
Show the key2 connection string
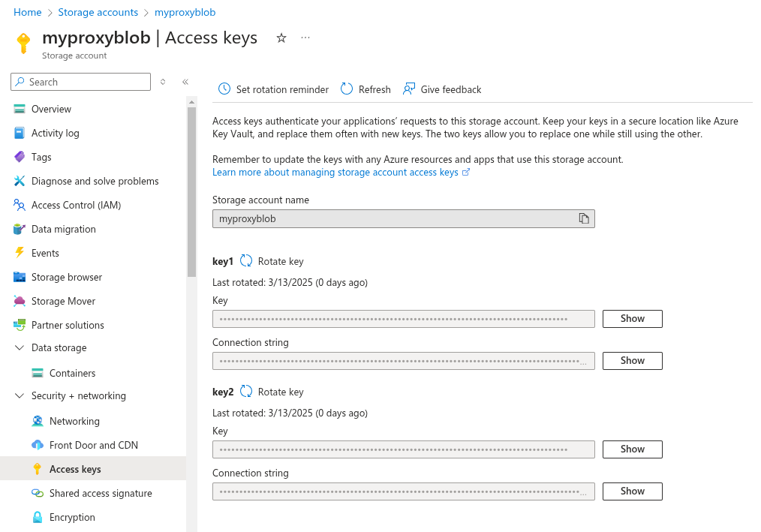tap(632, 491)
